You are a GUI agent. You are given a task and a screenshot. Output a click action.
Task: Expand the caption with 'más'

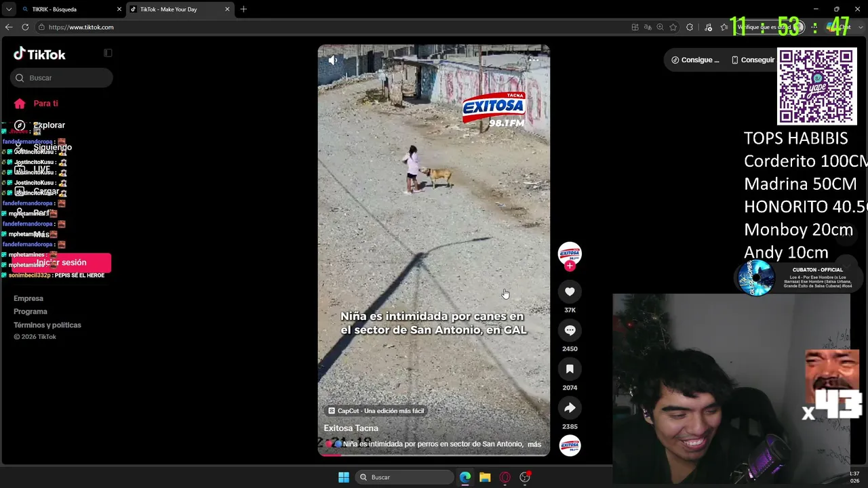click(534, 445)
